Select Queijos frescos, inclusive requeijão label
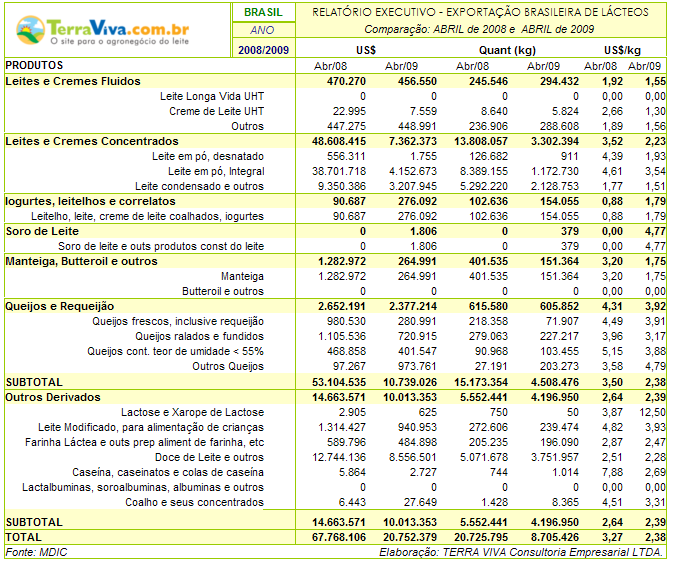673x563 pixels. point(178,321)
